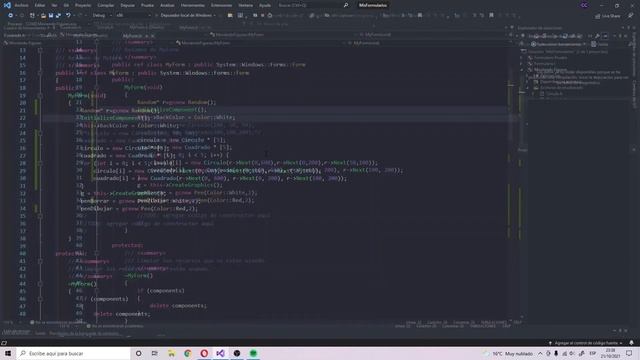Click the Live Share button
Screen dimensions: 640x360
(608, 16)
